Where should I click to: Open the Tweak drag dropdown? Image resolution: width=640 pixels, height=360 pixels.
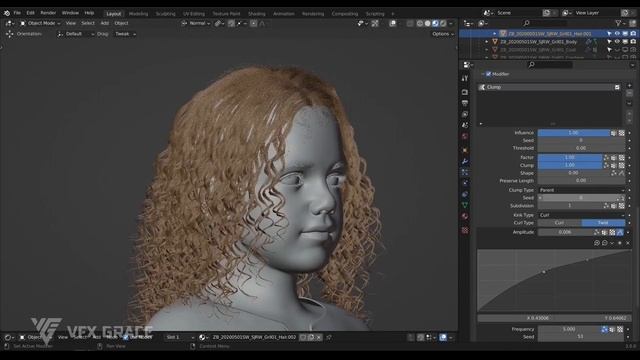(125, 34)
